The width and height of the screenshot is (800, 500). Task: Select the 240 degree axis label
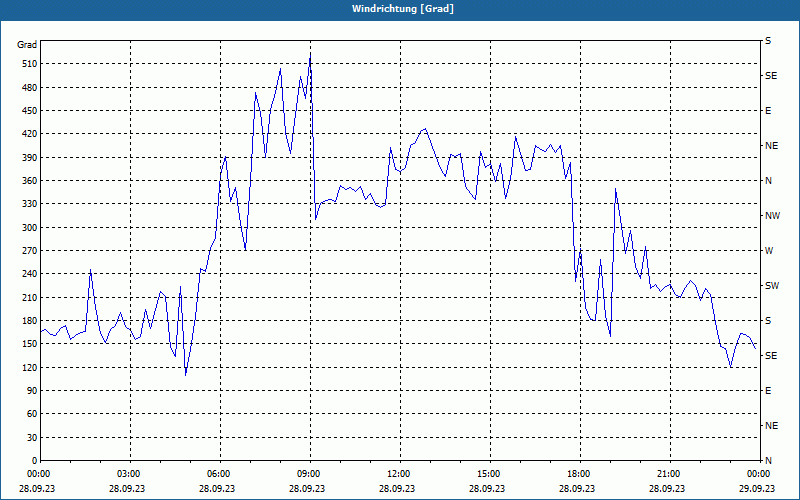tap(30, 274)
